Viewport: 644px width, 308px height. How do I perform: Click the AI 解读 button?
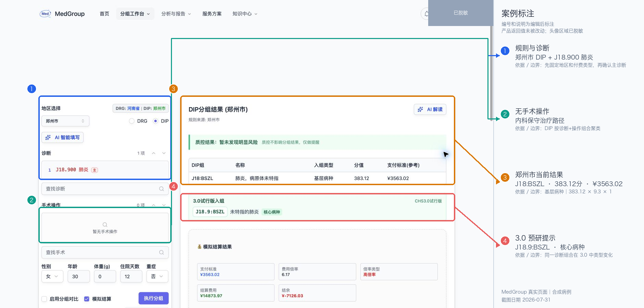pos(430,110)
